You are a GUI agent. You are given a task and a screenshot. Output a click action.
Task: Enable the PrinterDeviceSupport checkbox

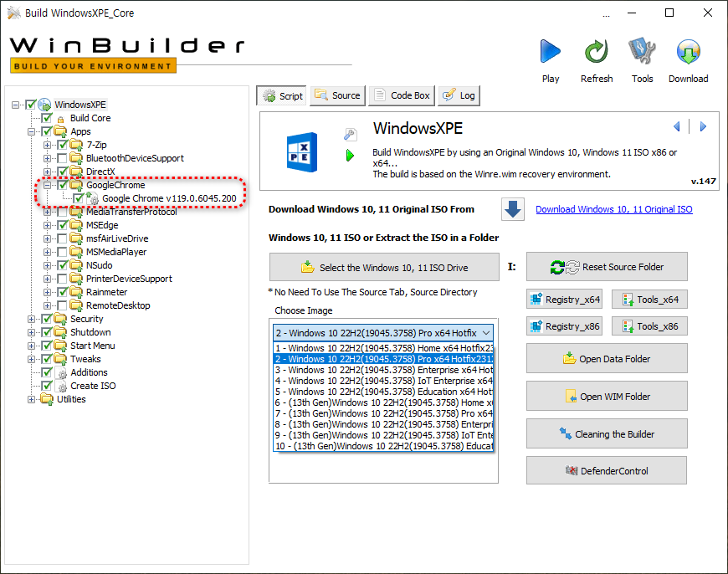tap(62, 279)
